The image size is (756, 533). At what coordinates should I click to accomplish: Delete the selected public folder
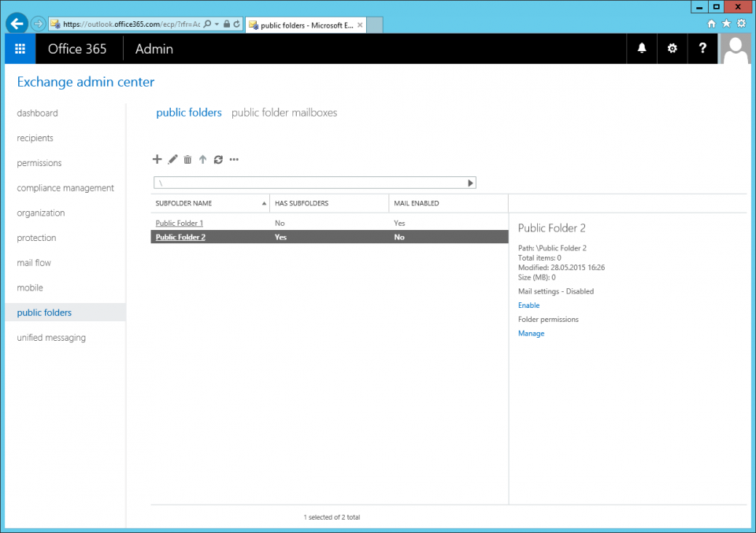coord(187,159)
